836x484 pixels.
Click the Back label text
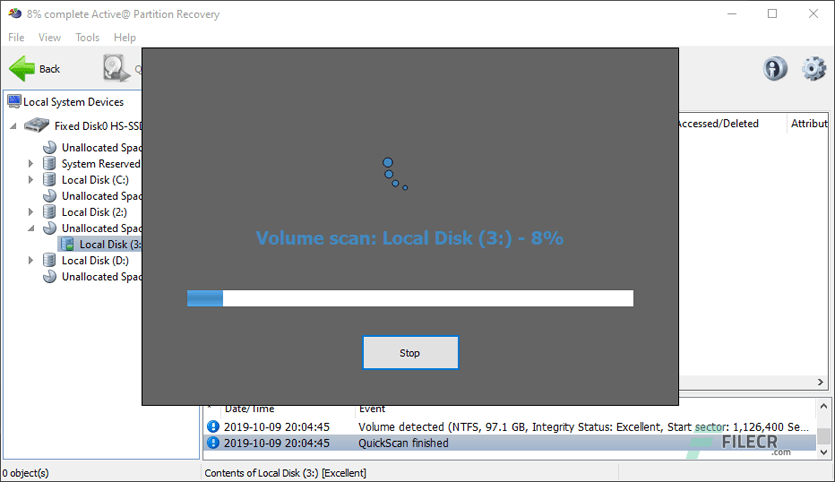(x=50, y=69)
